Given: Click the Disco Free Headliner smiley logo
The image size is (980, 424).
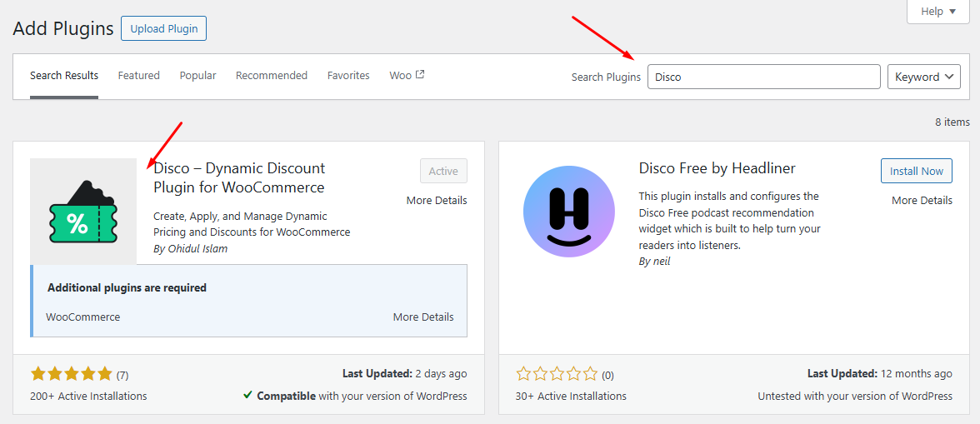Looking at the screenshot, I should click(x=568, y=212).
